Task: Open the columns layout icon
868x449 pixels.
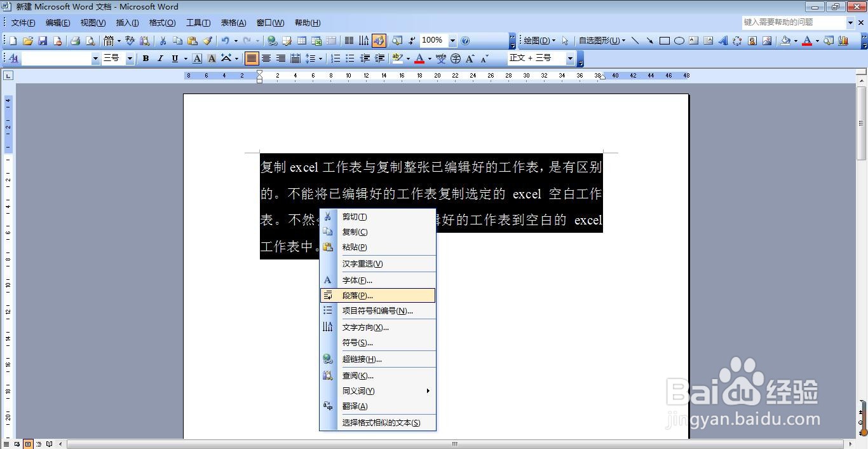Action: tap(349, 41)
